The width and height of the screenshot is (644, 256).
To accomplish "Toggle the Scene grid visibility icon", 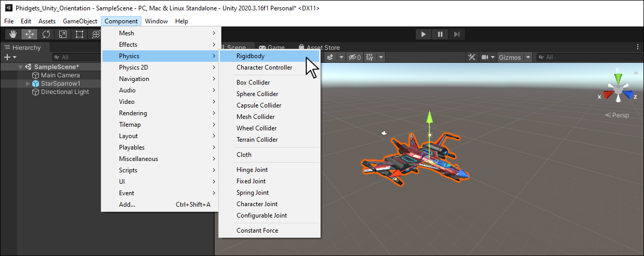I will (x=370, y=57).
